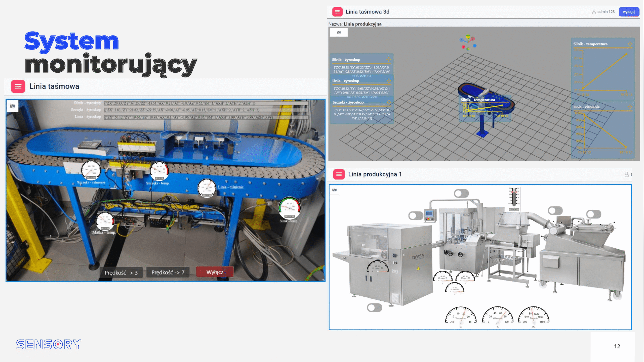Click camera-off icon on the conveyor photo
644x362 pixels.
[13, 106]
